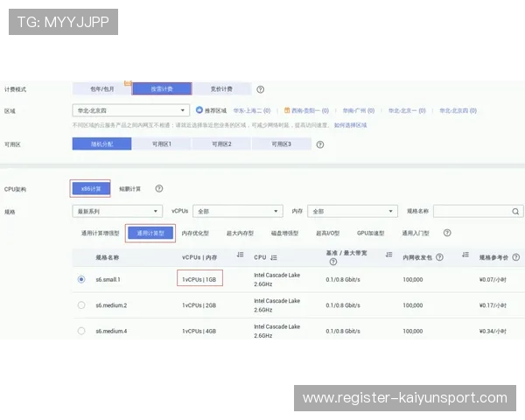Click 0.1/0.8 Gbit/s in s6.medium.2 row
525x420 pixels.
[x=343, y=305]
